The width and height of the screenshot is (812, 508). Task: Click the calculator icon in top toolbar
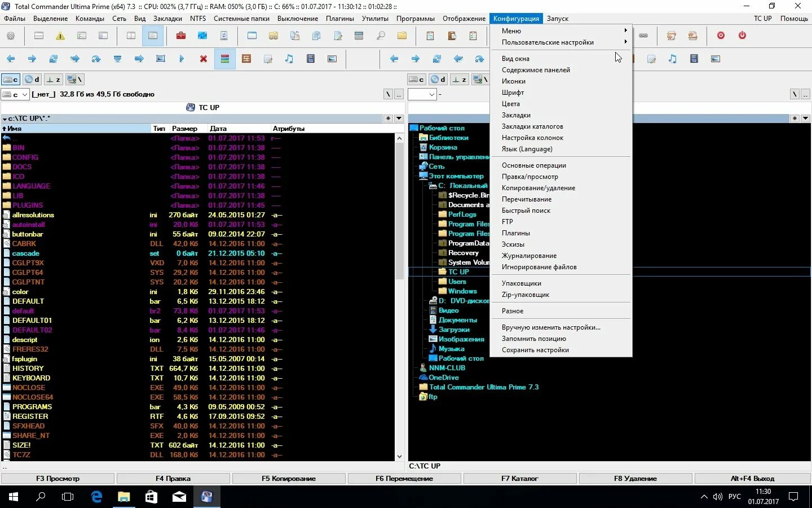[359, 36]
